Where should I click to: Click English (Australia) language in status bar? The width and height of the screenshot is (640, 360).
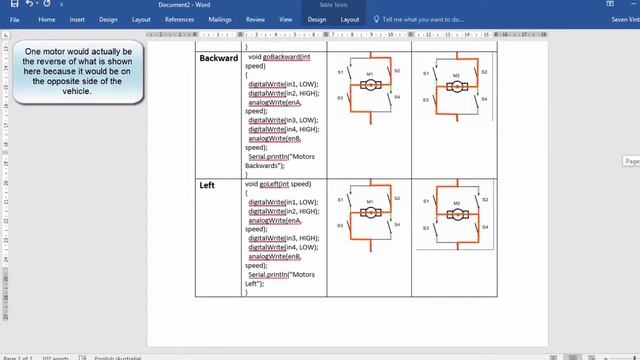click(x=118, y=358)
